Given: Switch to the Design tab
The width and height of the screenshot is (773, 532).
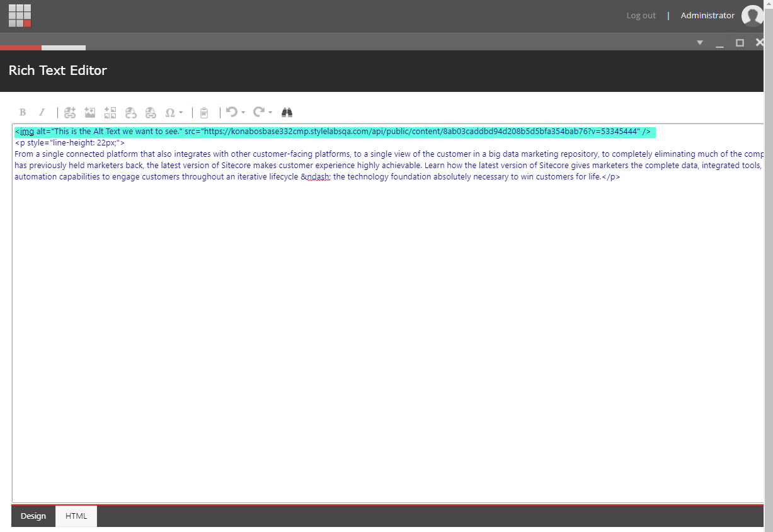Looking at the screenshot, I should point(33,516).
